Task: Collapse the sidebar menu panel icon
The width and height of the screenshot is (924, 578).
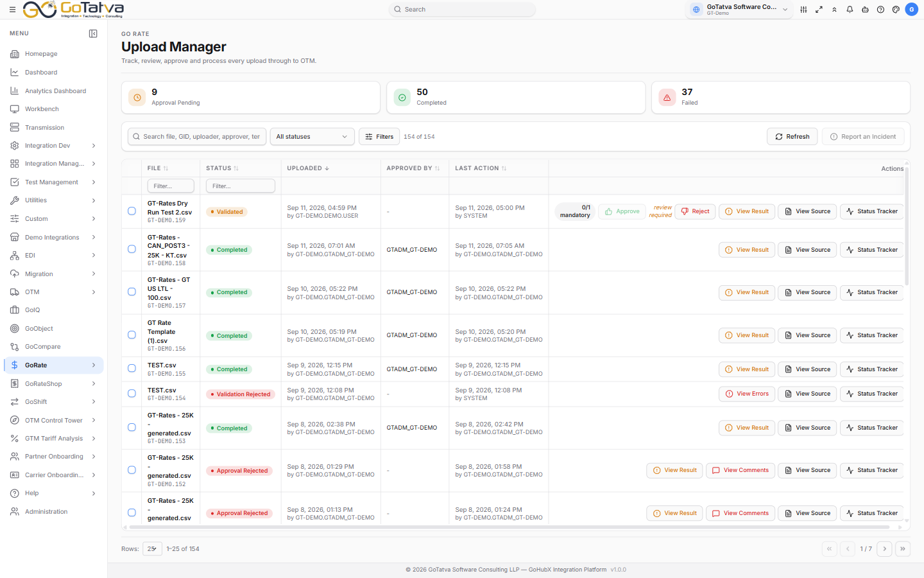Action: (x=93, y=33)
